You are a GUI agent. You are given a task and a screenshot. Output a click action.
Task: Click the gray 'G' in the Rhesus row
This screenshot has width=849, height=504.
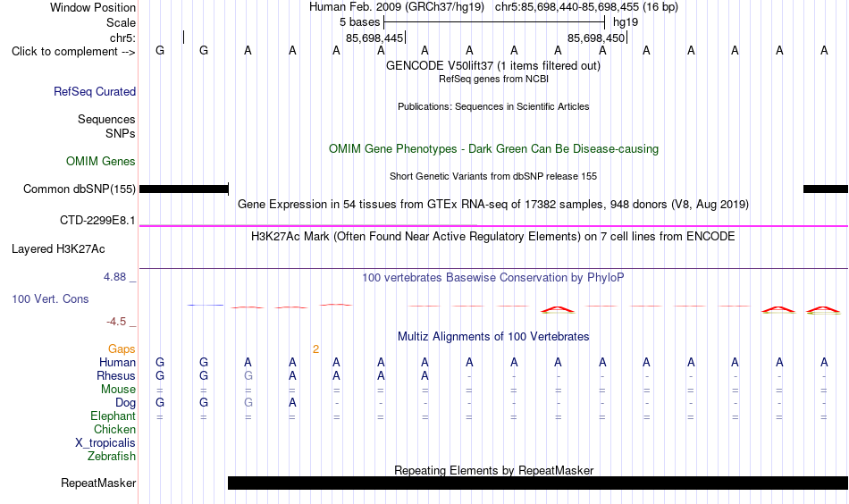248,375
